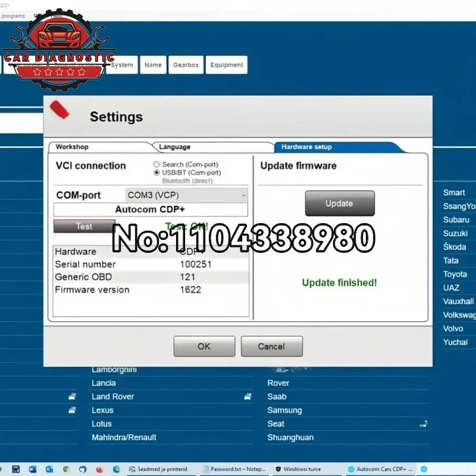Switch to the Language tab
This screenshot has height=476, width=476.
pyautogui.click(x=174, y=147)
